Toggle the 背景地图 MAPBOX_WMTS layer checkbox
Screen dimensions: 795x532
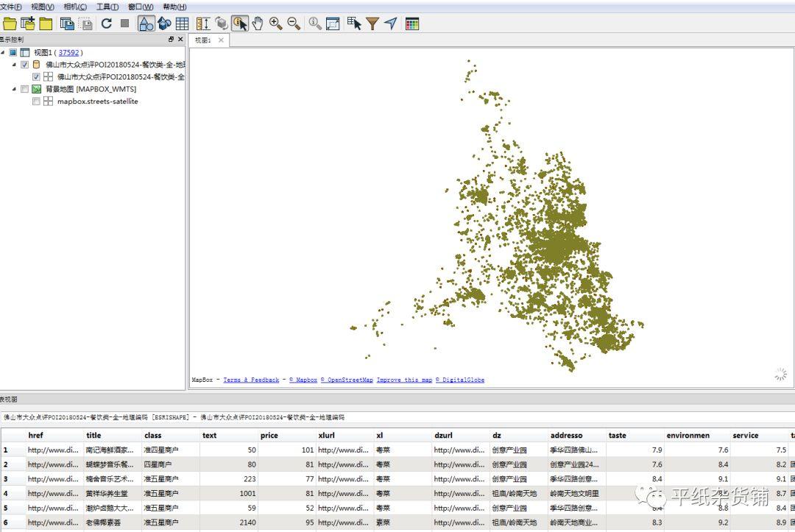(x=25, y=89)
